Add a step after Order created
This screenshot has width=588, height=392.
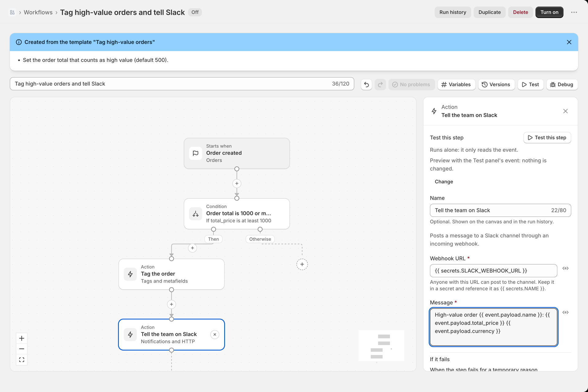[x=237, y=183]
